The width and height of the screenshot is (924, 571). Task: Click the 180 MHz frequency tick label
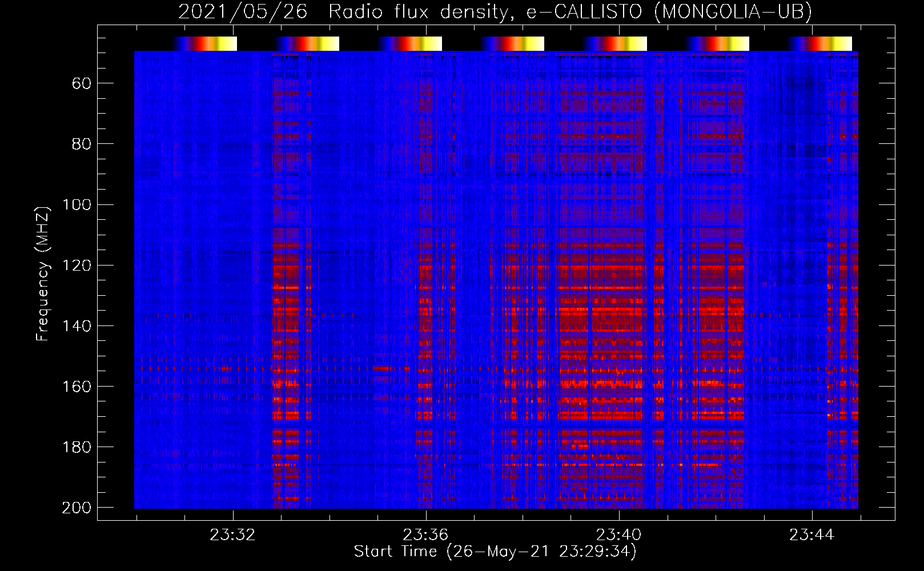click(x=77, y=447)
